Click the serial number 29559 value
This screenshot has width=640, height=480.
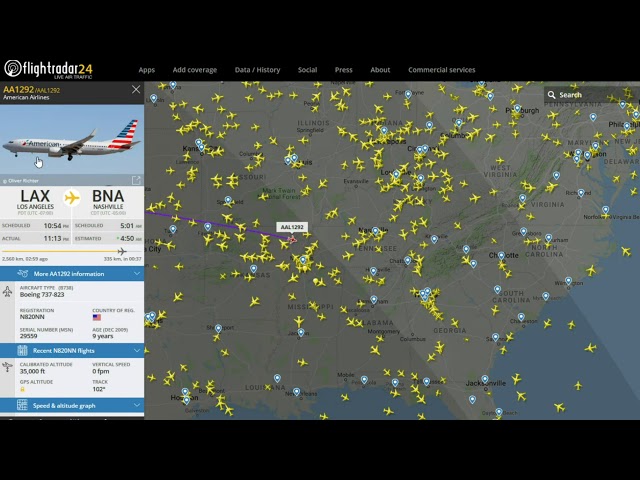click(x=29, y=336)
